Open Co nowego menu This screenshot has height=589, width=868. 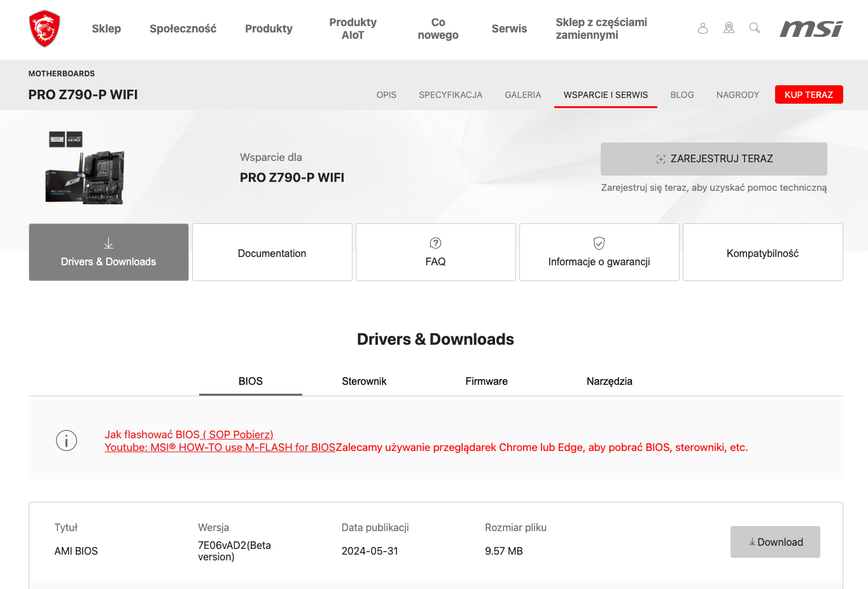coord(438,29)
